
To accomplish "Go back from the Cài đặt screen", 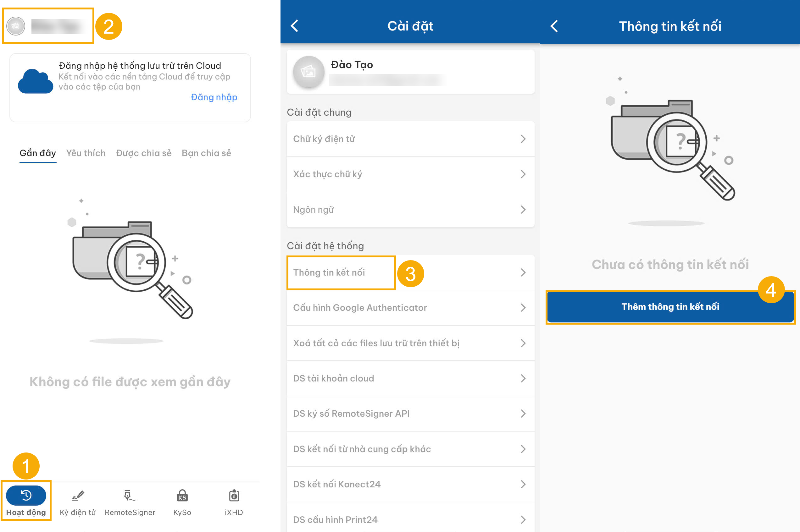I will pos(295,26).
